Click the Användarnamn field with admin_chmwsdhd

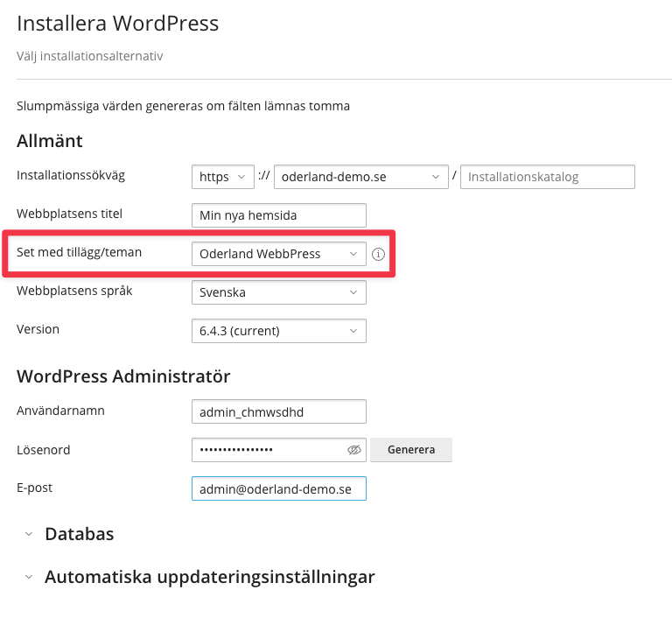278,411
